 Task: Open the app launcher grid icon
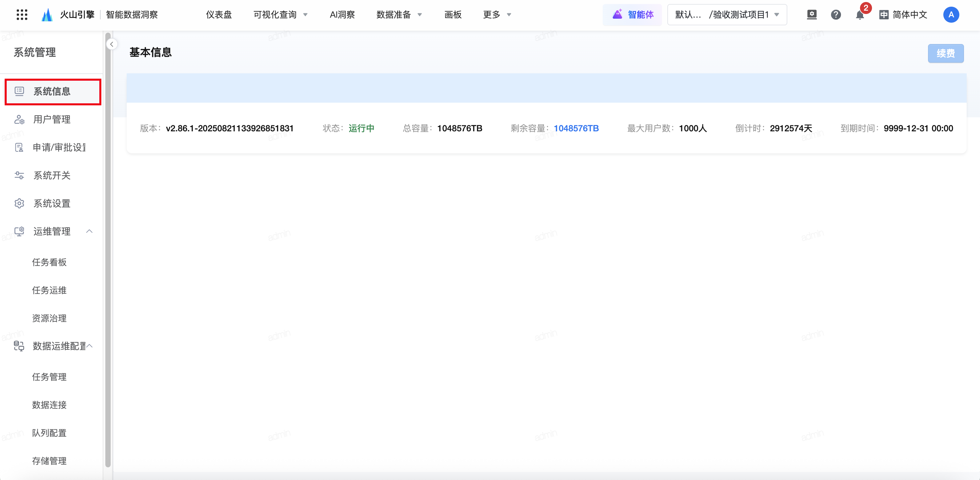(22, 15)
